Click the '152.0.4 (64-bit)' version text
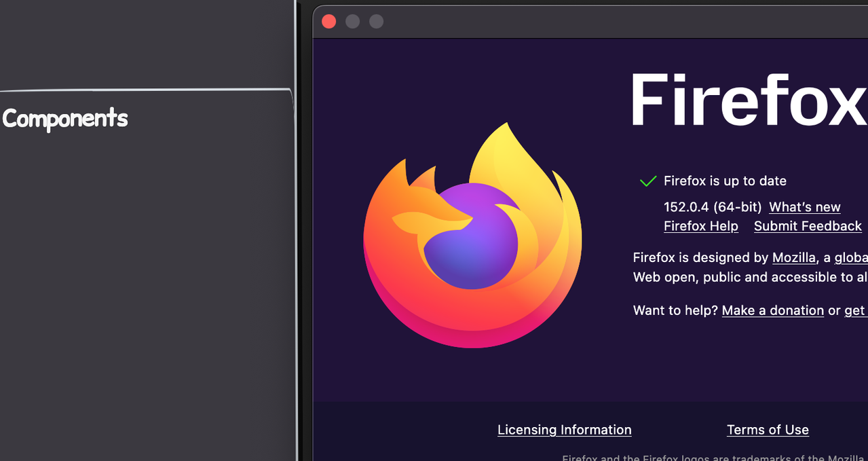The height and width of the screenshot is (461, 868). (x=713, y=207)
